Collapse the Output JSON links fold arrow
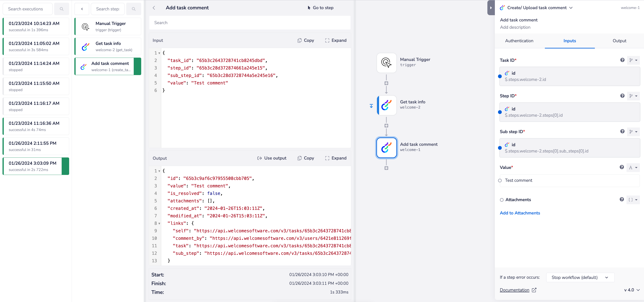 click(x=159, y=223)
